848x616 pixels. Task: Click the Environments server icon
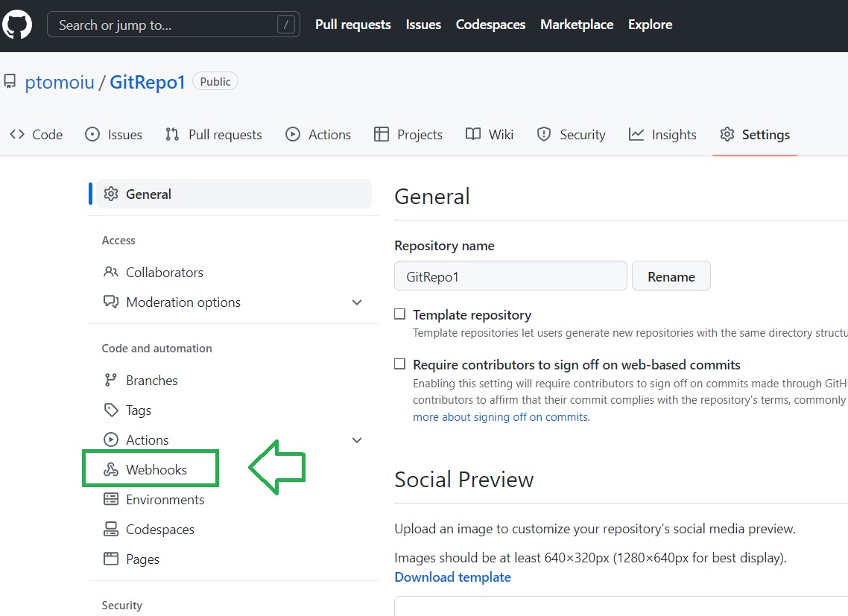click(x=111, y=499)
